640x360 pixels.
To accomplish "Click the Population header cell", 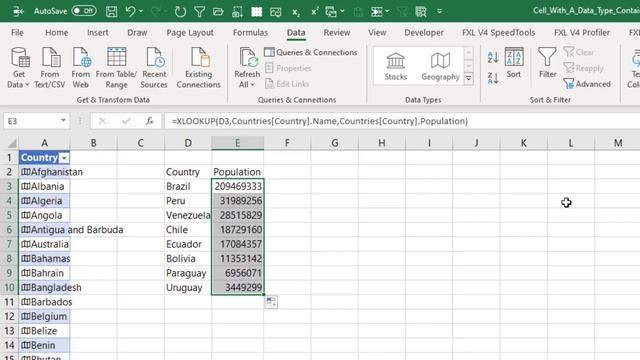I will click(x=238, y=172).
